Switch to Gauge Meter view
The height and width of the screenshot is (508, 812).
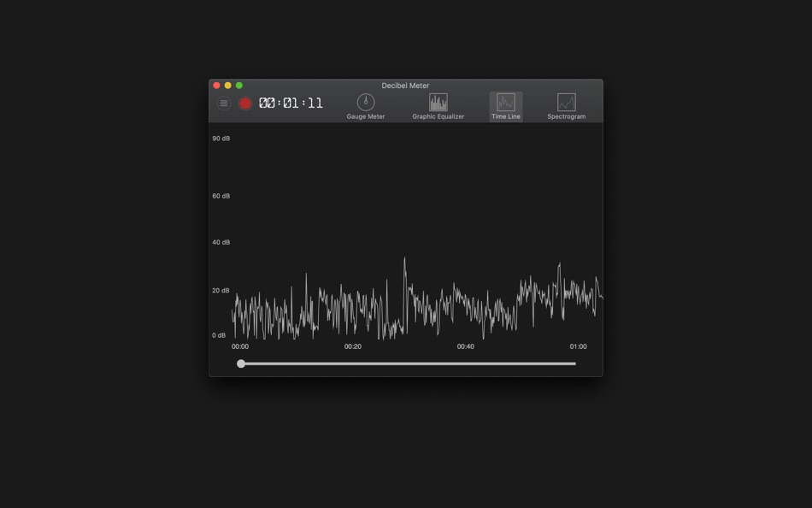coord(366,106)
